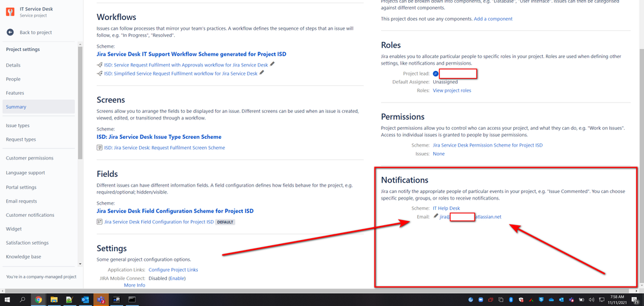The height and width of the screenshot is (306, 644).
Task: Open the IT Help Desk notification scheme
Action: 447,209
